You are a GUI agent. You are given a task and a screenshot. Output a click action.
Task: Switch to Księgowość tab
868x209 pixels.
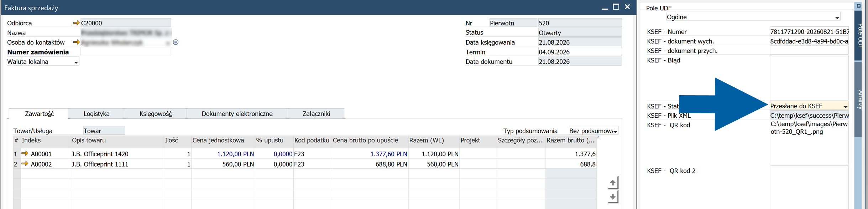[x=156, y=114]
